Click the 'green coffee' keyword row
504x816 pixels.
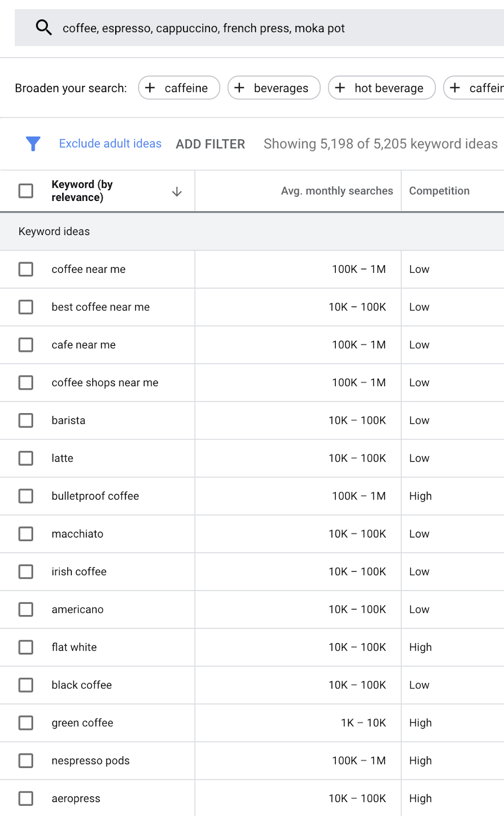coord(83,723)
